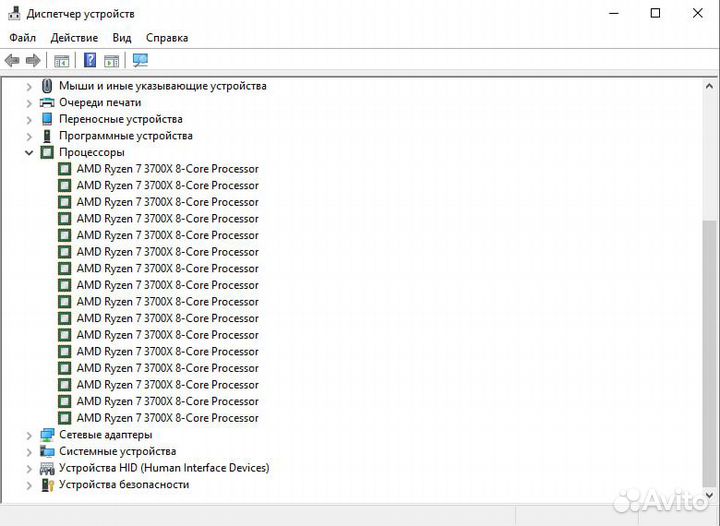Expand the Системные устройства node

pos(29,452)
